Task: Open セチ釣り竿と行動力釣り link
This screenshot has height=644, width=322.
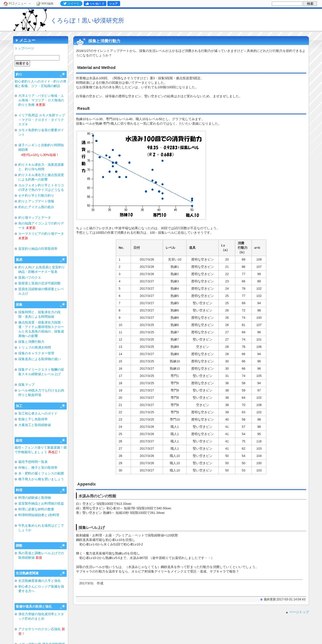Action: 36,195
